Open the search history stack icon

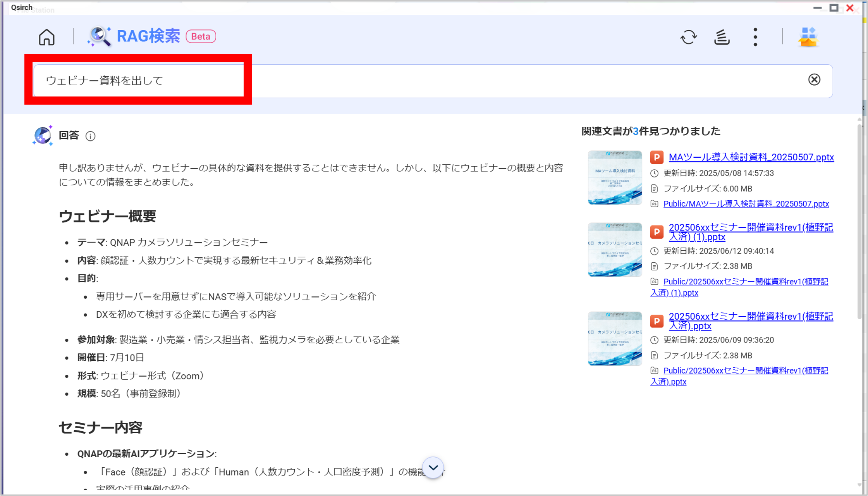(722, 37)
